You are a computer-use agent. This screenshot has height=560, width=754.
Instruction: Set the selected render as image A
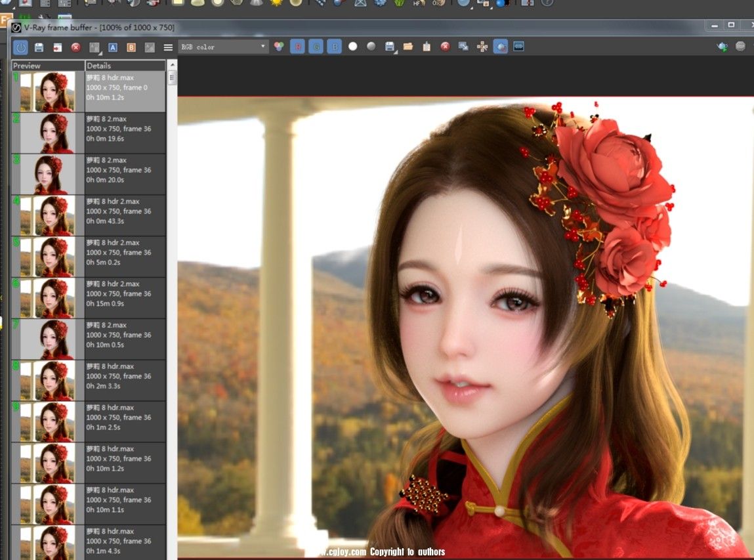tap(112, 47)
